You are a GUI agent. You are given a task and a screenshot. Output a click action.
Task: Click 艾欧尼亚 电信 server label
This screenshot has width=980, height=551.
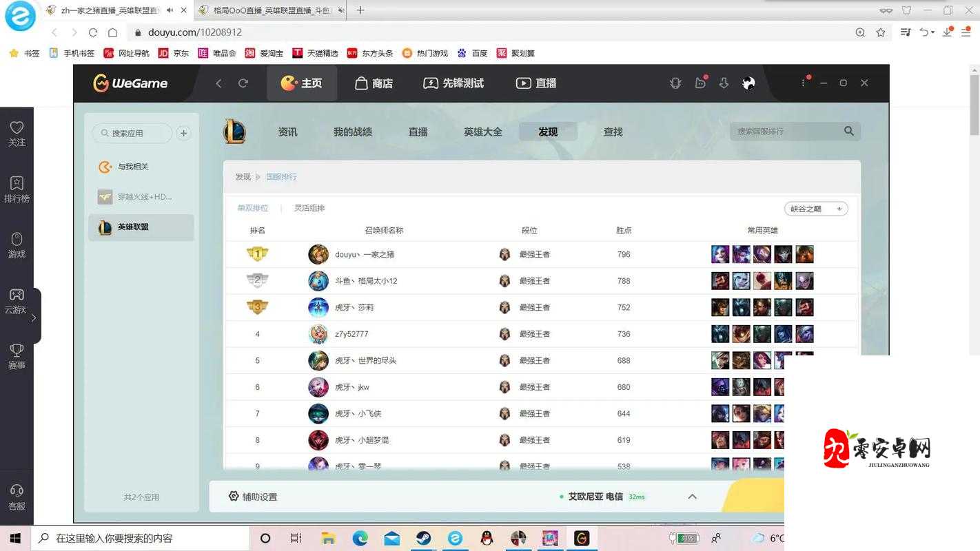[x=595, y=497]
